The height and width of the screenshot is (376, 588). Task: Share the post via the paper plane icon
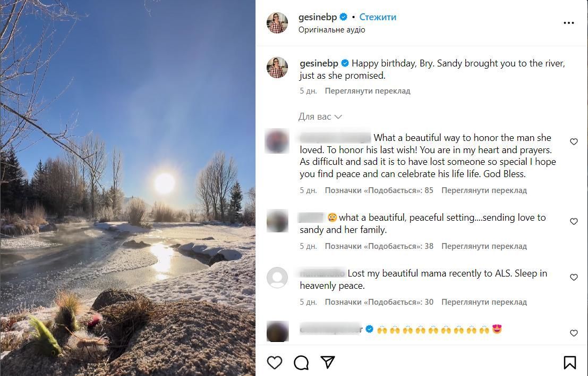(x=328, y=362)
